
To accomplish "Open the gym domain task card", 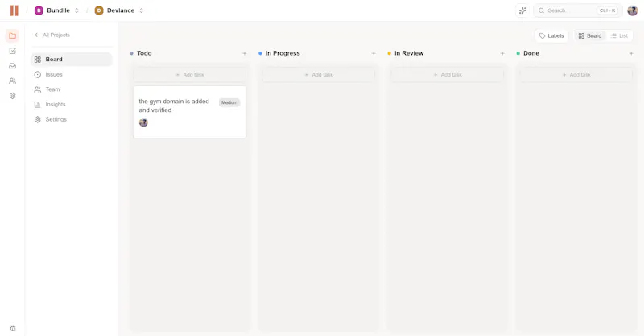I will 190,112.
